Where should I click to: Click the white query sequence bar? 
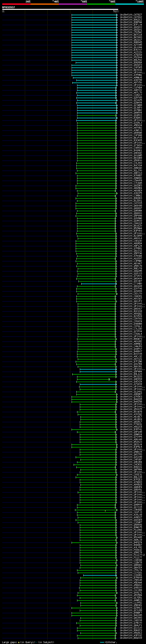click(x=60, y=9)
